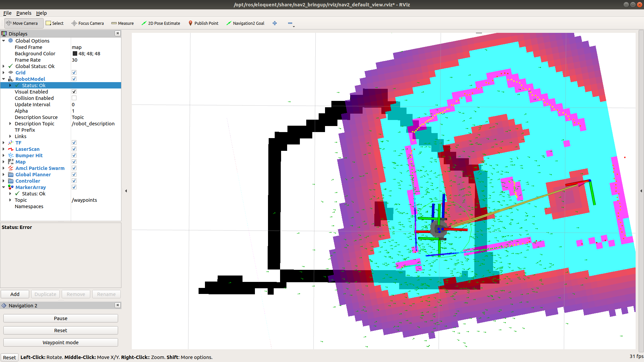Enable the Collision Enabled checkbox
The height and width of the screenshot is (362, 644).
[x=74, y=98]
